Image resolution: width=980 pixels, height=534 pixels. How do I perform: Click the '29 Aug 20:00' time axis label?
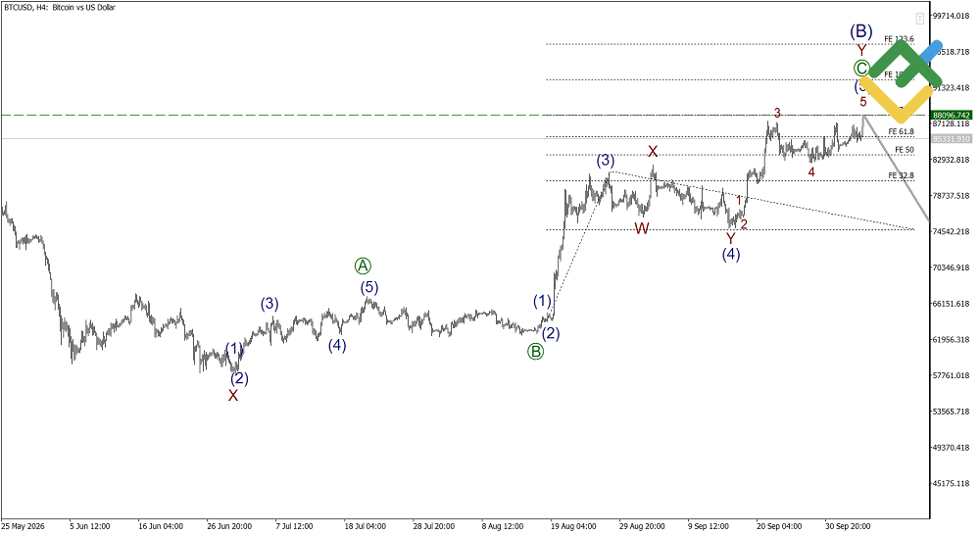coord(642,526)
